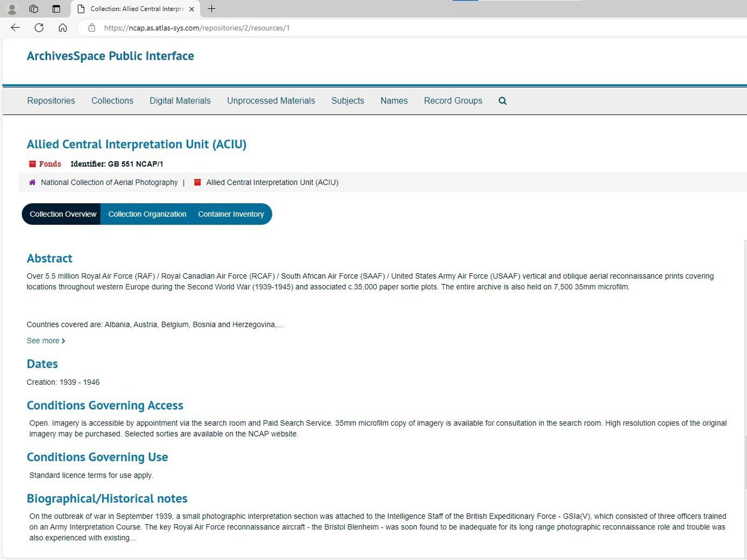Expand the See more abstract text
Screen dimensions: 747x560
[45, 341]
